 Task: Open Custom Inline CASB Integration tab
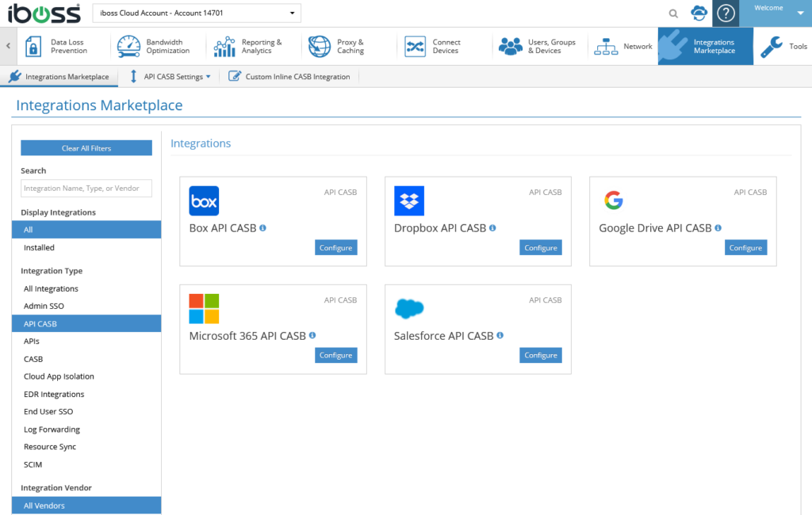pyautogui.click(x=289, y=77)
